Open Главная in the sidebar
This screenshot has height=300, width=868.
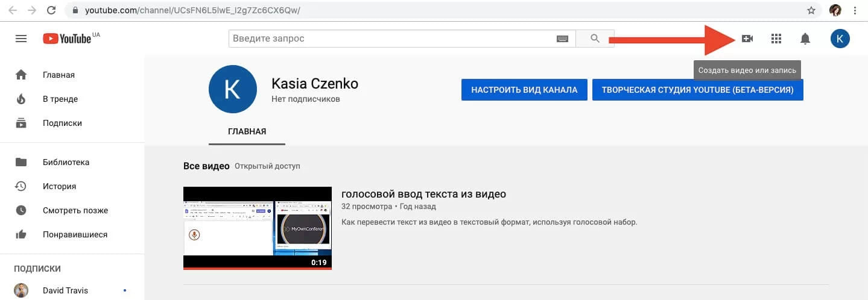tap(72, 75)
